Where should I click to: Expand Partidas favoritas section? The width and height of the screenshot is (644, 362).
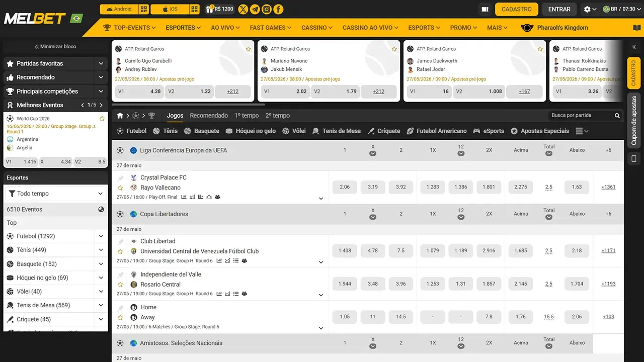point(55,63)
